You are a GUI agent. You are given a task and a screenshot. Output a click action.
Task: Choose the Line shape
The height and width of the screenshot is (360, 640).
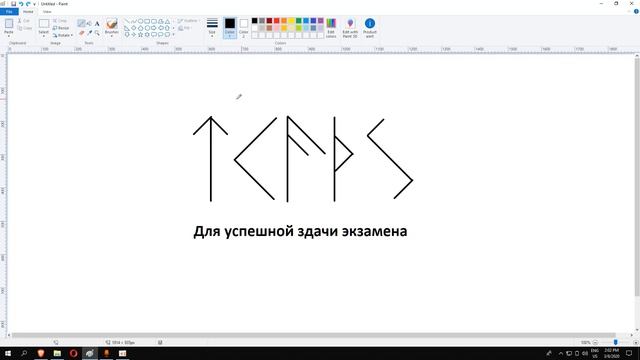point(127,21)
